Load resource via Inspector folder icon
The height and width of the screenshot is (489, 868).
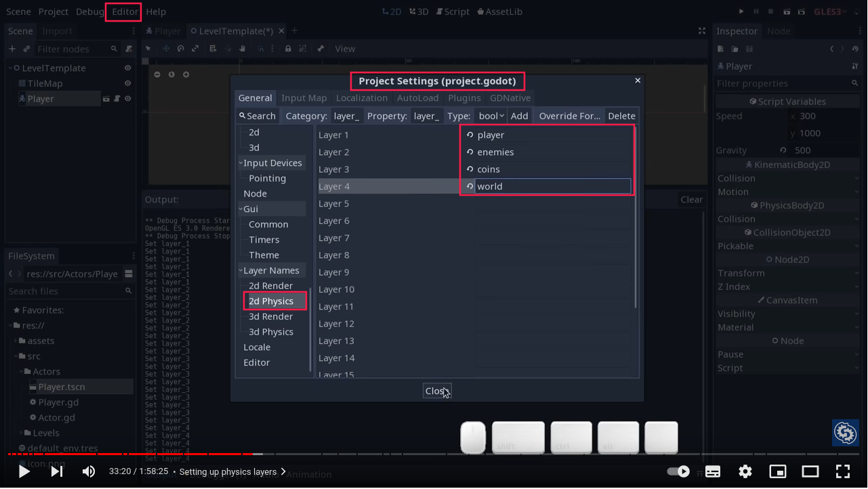coord(735,49)
